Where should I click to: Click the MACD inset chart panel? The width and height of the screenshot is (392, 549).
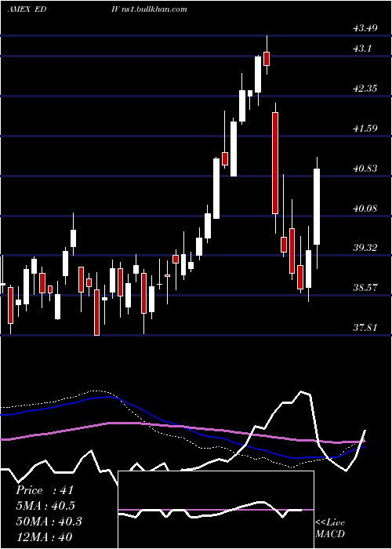click(216, 510)
